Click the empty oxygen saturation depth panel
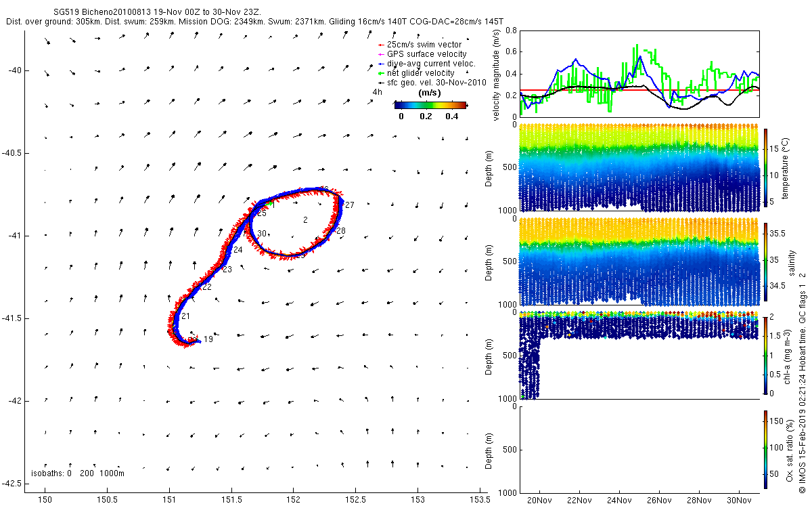The width and height of the screenshot is (812, 508). [639, 448]
